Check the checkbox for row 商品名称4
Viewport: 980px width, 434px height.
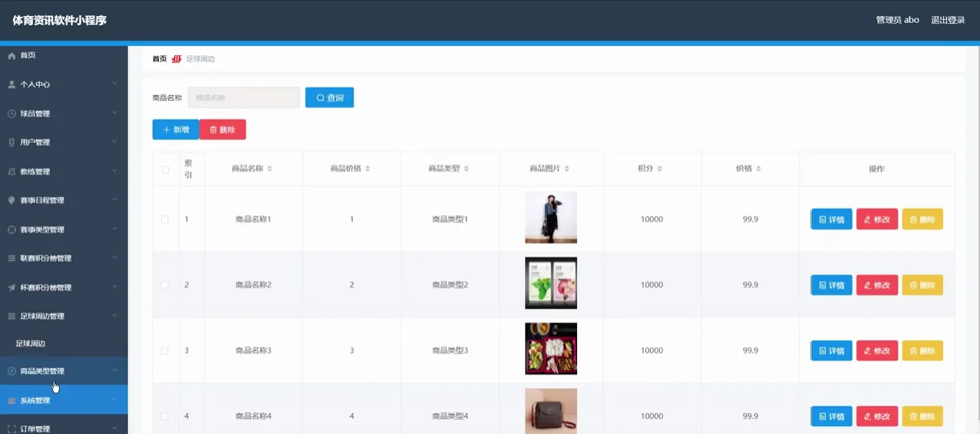point(165,416)
